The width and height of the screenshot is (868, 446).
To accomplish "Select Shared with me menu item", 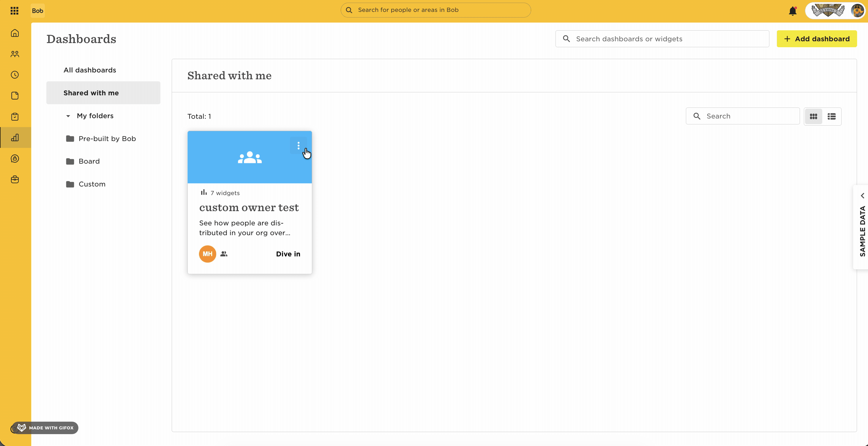I will pos(103,93).
